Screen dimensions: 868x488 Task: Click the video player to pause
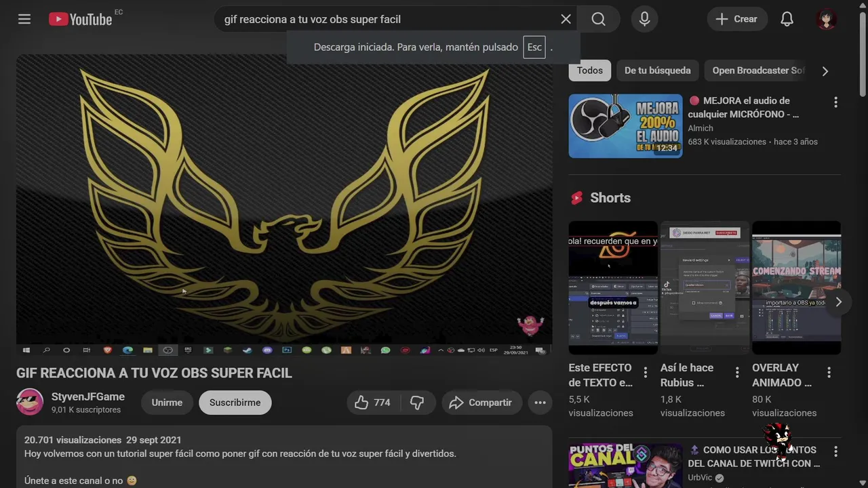284,205
